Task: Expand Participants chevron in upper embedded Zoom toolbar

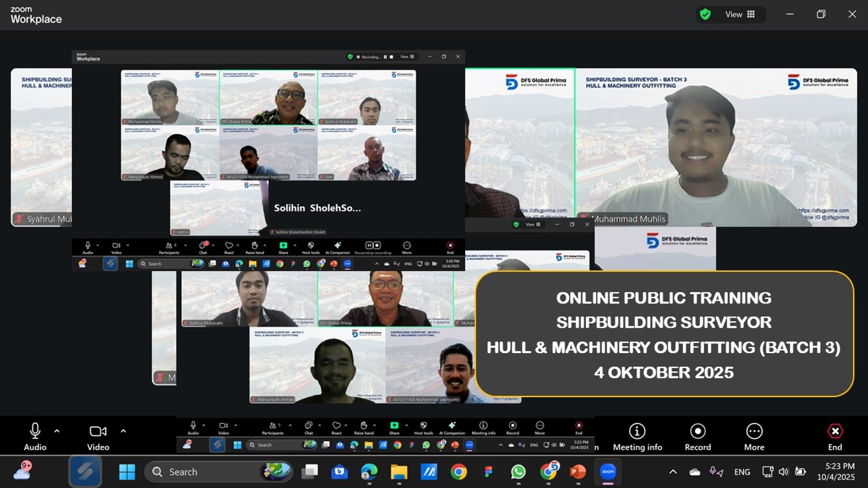Action: 185,245
